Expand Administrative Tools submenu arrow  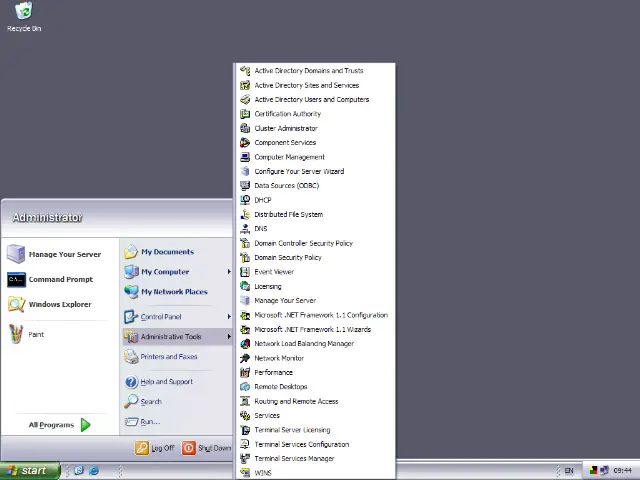point(229,336)
